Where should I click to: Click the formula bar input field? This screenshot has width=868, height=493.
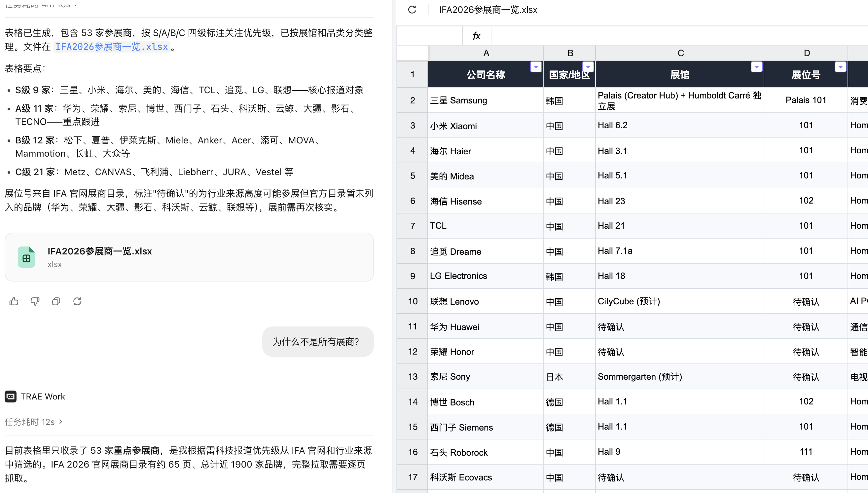click(679, 36)
